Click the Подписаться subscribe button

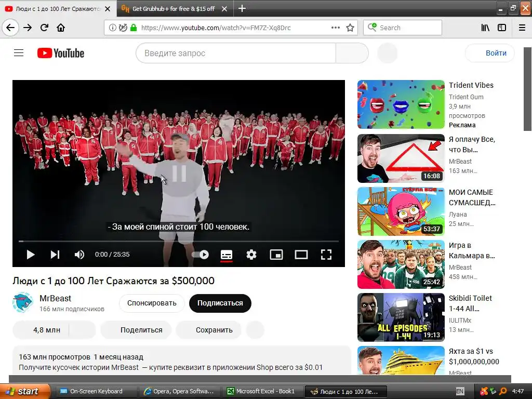point(220,303)
